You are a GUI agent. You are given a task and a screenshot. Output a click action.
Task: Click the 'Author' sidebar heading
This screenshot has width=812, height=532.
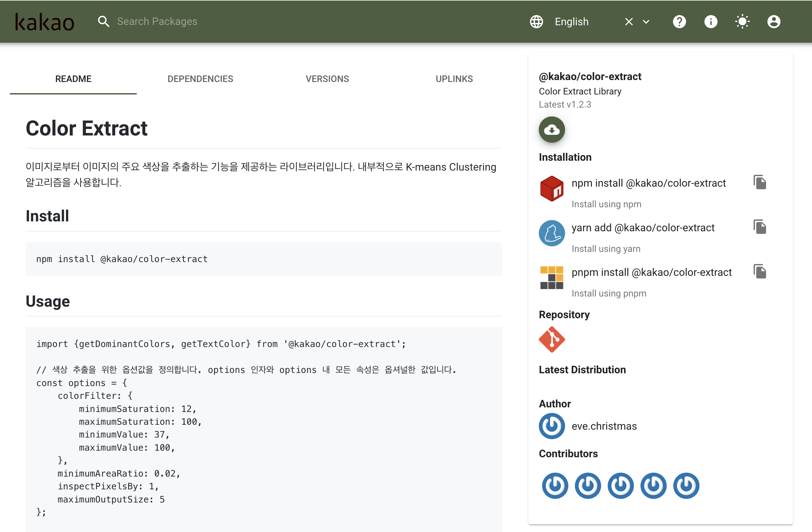coord(555,404)
